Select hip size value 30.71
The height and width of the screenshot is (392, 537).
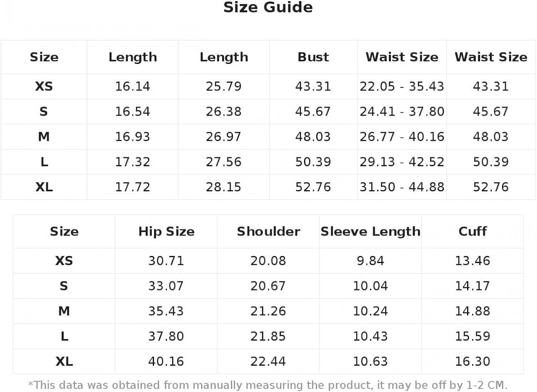click(x=166, y=261)
